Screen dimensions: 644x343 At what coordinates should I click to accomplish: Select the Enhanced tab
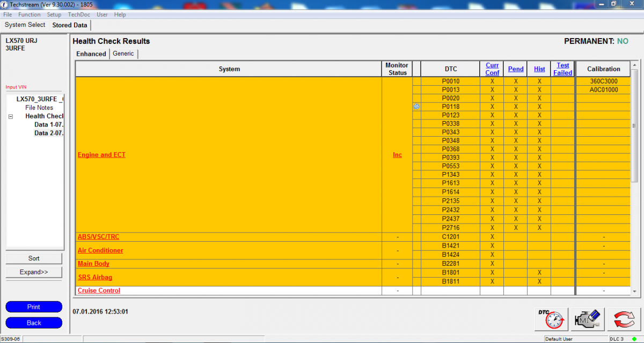pos(91,54)
